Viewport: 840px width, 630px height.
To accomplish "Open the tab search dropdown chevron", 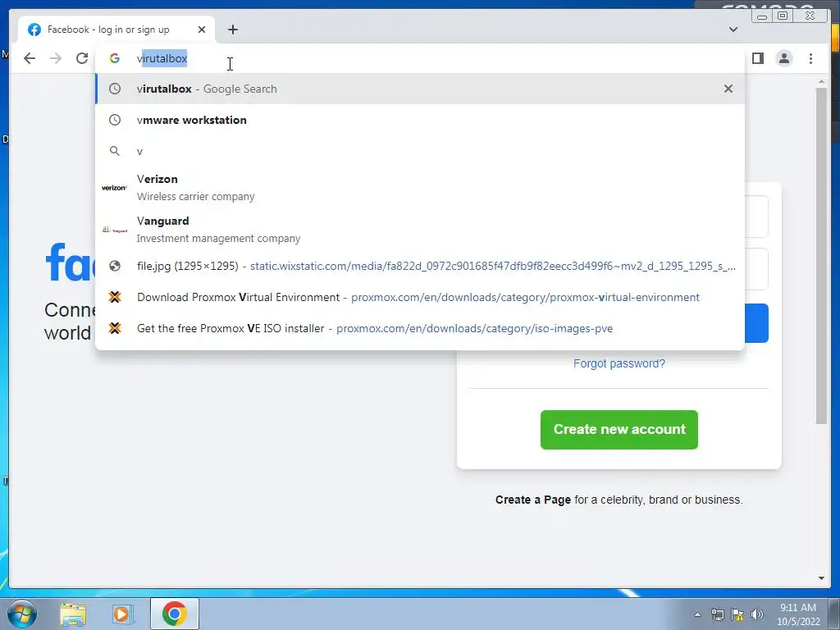I will (x=733, y=30).
